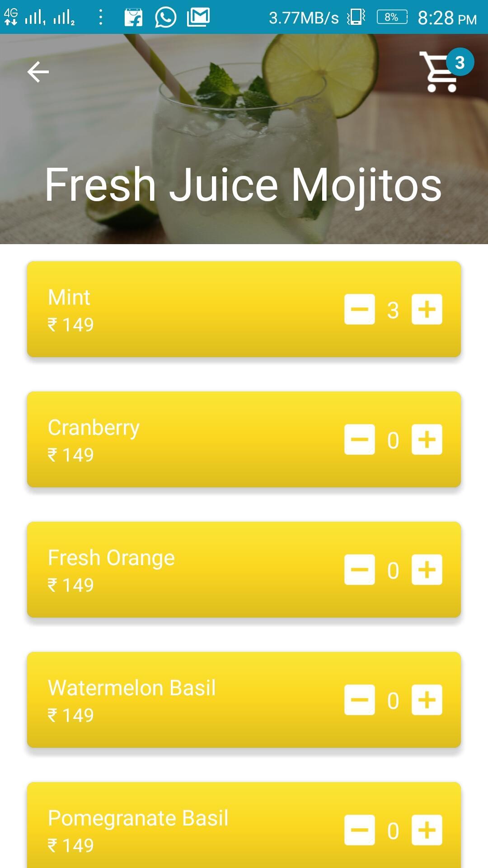Increase Mint mojito quantity

pos(427,310)
